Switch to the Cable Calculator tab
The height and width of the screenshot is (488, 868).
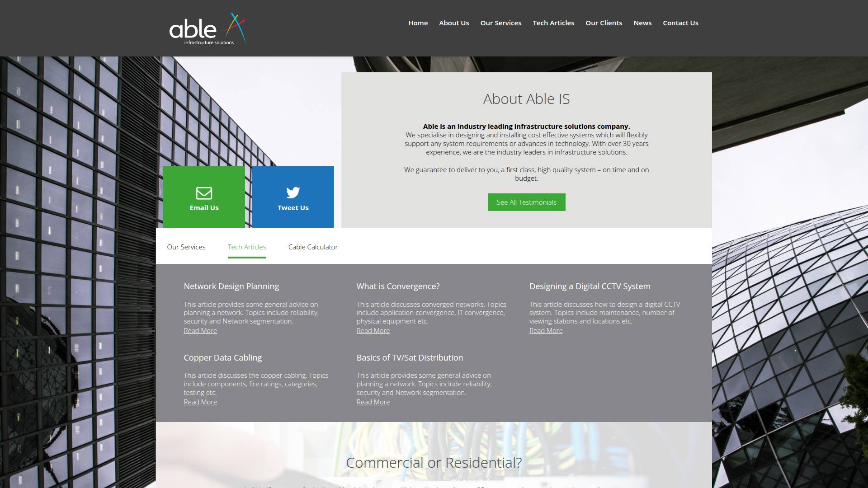pos(313,247)
